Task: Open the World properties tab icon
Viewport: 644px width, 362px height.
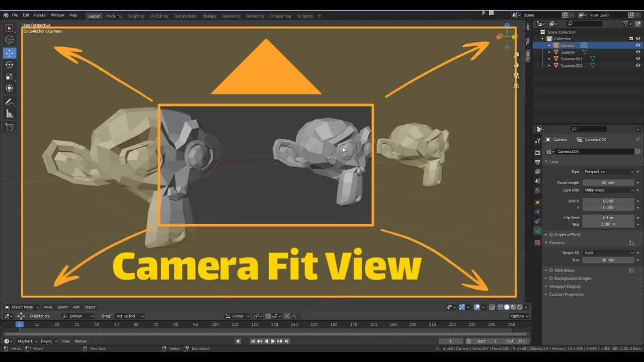Action: coord(537,191)
